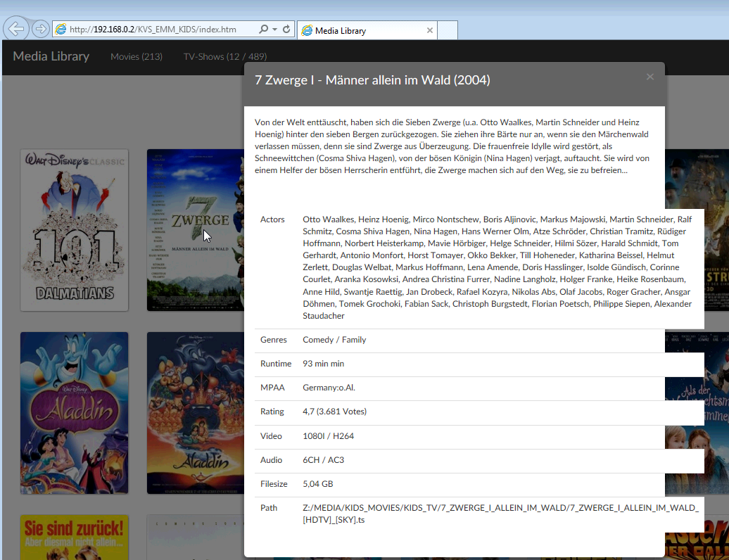729x560 pixels.
Task: Click the 'Genres' row label
Action: pyautogui.click(x=273, y=340)
